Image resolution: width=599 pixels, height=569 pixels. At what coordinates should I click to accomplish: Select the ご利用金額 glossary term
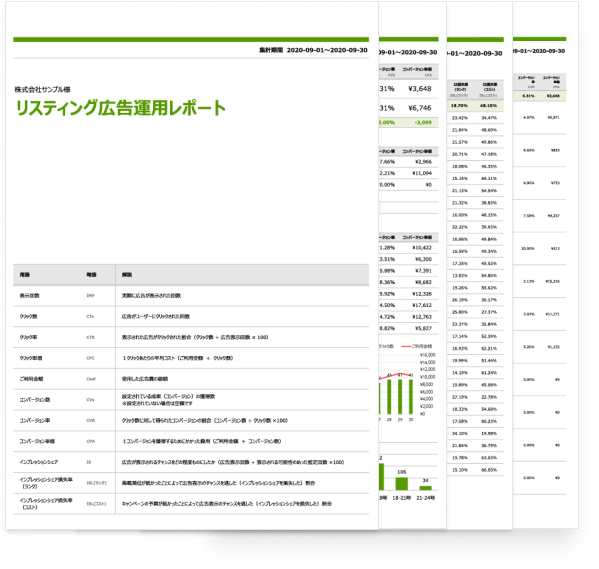click(x=31, y=379)
